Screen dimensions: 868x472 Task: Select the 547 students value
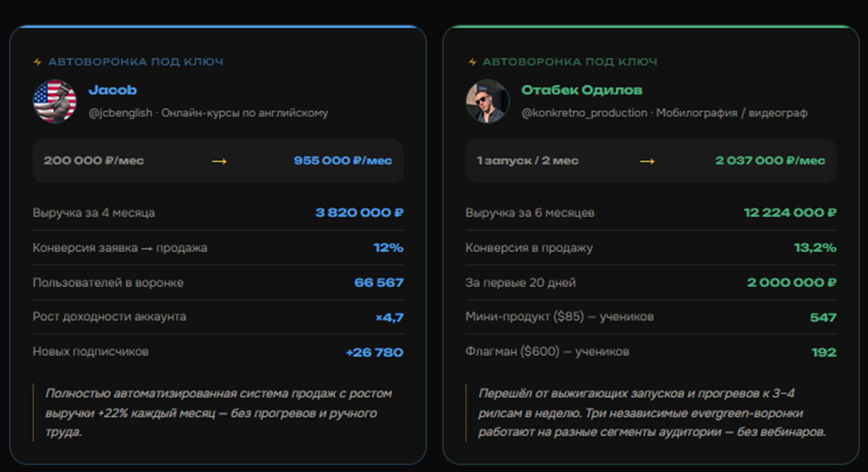(x=823, y=318)
